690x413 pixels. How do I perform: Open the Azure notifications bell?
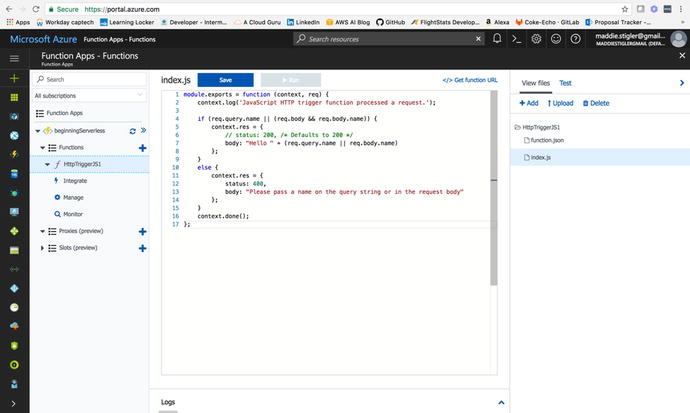(497, 39)
